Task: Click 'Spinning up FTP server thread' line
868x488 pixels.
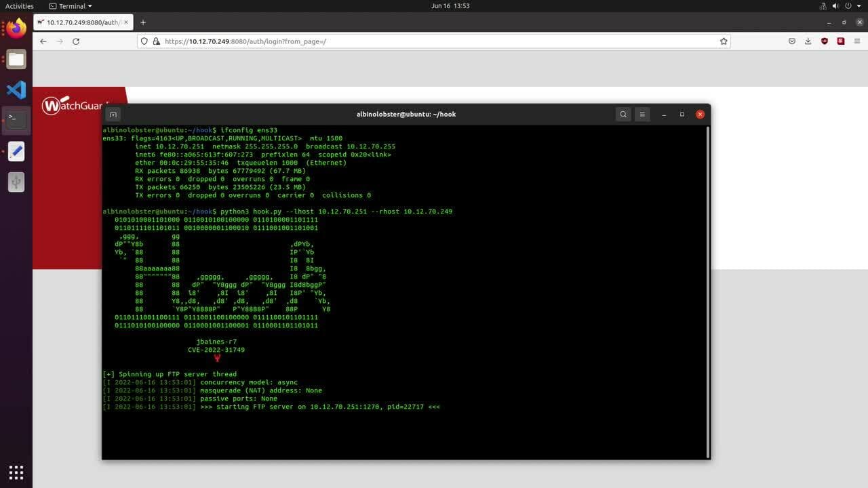Action: 170,374
